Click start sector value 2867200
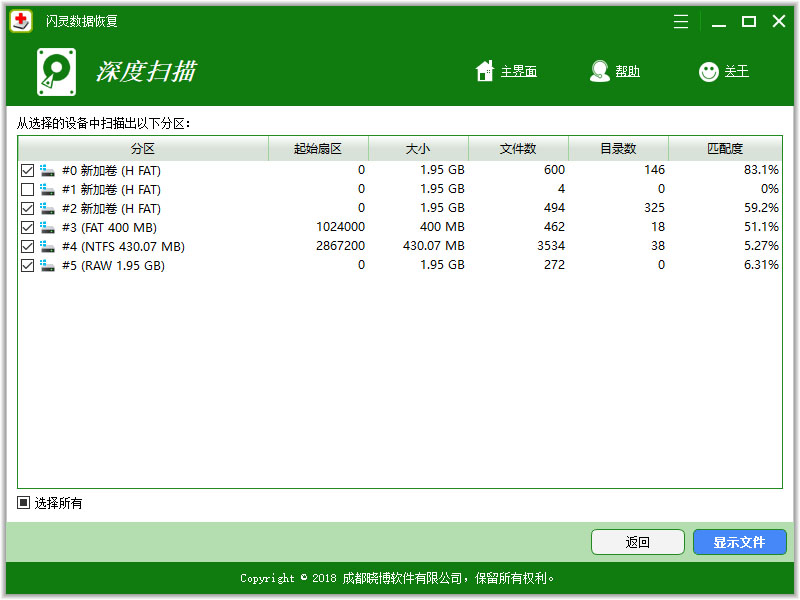 [x=340, y=246]
